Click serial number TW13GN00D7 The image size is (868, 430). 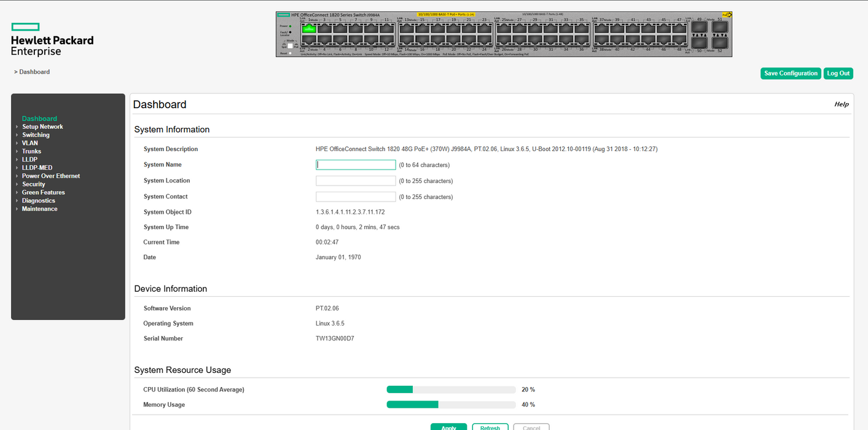335,338
